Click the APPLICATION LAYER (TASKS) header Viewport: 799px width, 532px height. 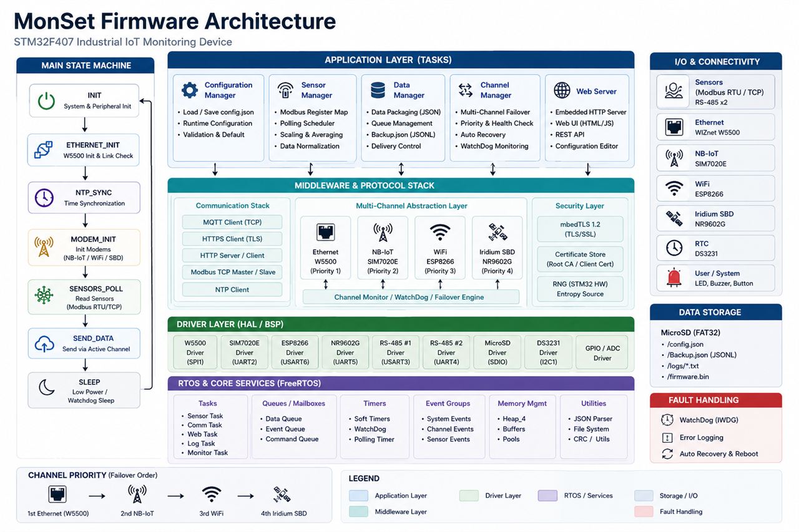[x=401, y=60]
